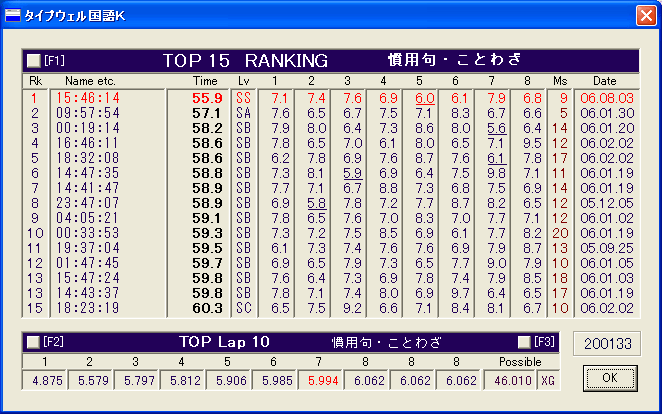662x414 pixels.
Task: Select rank 9 entry 04:05:21
Action: click(88, 218)
